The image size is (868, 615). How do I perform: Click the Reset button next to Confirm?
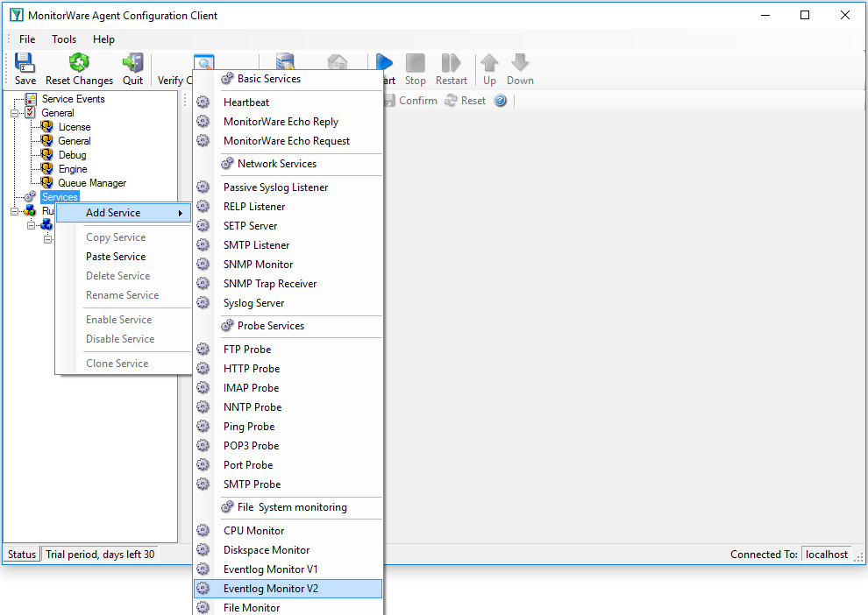click(x=466, y=101)
